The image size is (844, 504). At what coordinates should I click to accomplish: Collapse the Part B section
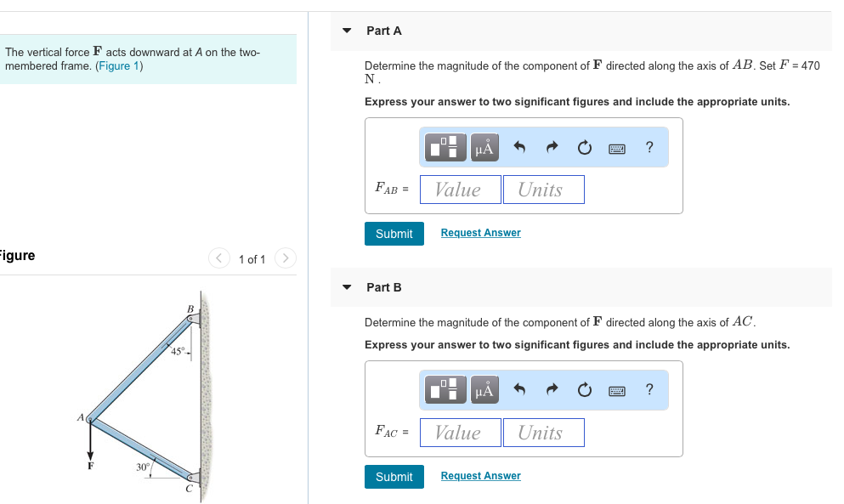pos(346,286)
